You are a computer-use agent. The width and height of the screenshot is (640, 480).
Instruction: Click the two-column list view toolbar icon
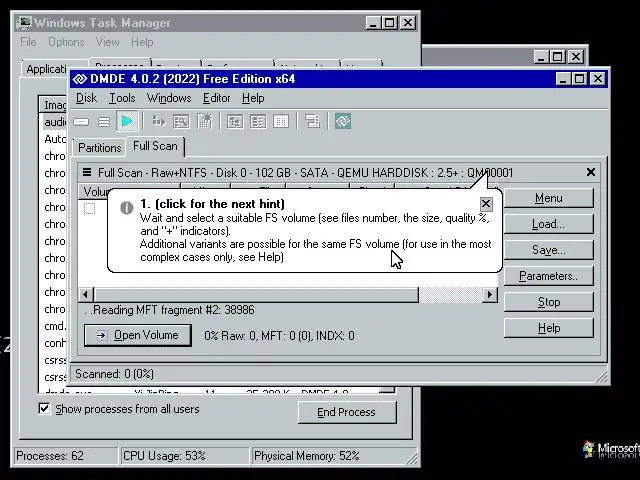click(x=258, y=121)
